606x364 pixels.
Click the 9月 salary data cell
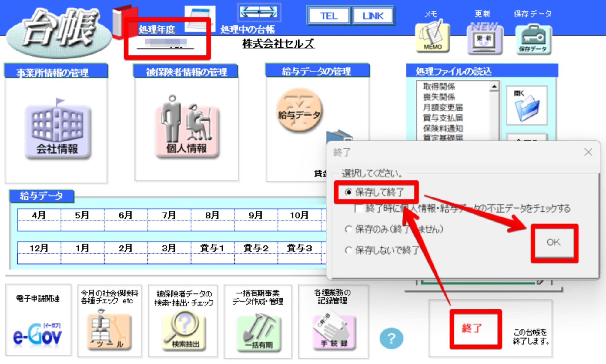[256, 226]
